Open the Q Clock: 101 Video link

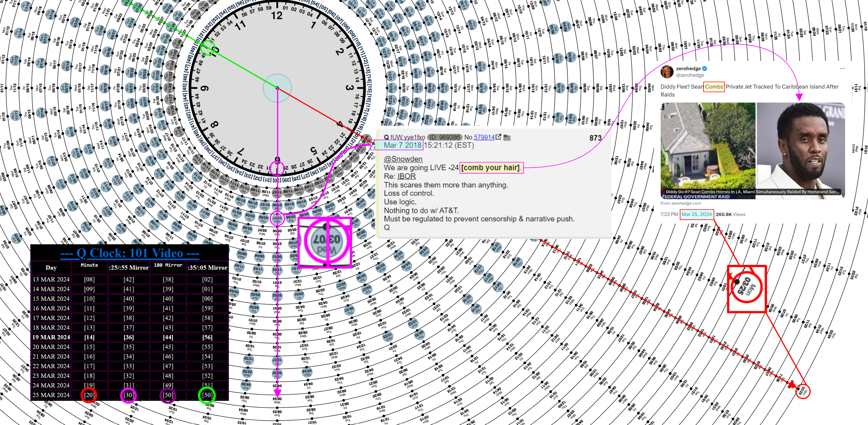tap(129, 253)
